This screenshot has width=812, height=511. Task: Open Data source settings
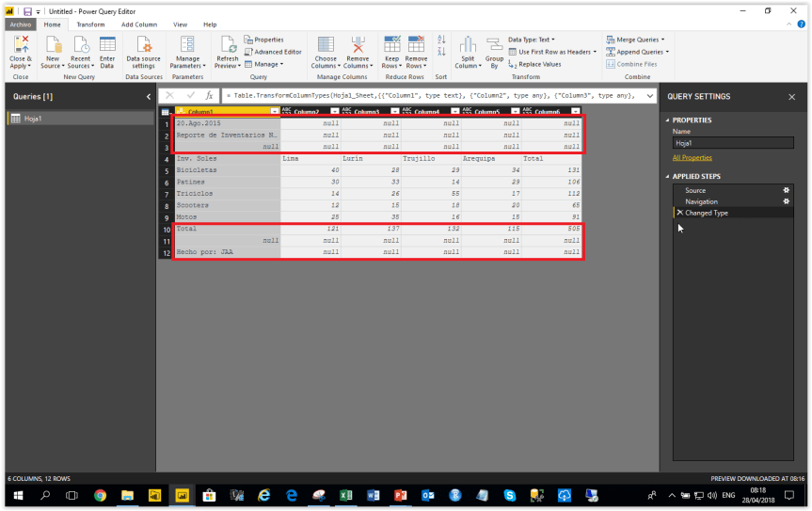pyautogui.click(x=143, y=53)
